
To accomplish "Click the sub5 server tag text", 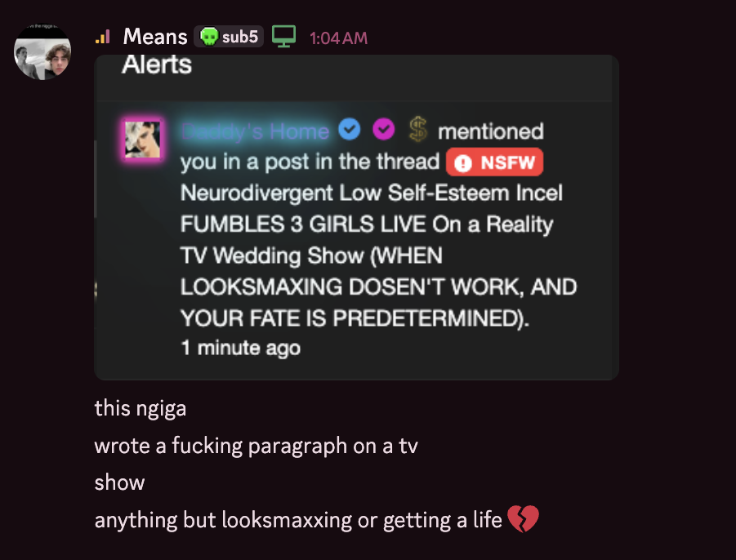I will pos(240,37).
